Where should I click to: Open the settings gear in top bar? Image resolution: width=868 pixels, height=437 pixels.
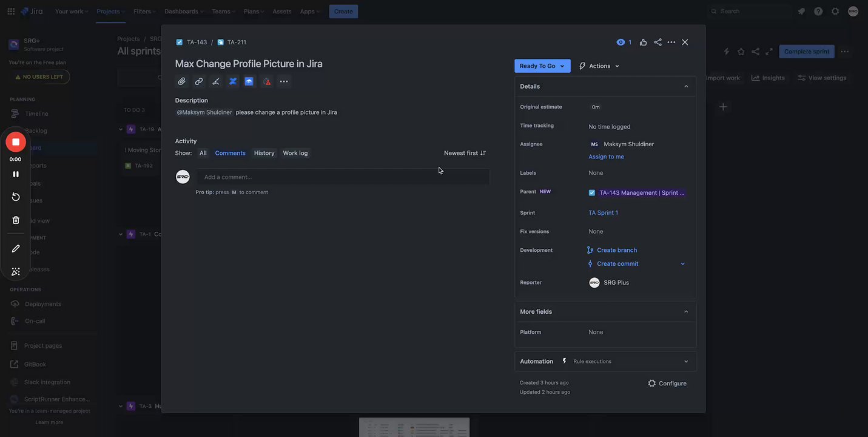(835, 12)
